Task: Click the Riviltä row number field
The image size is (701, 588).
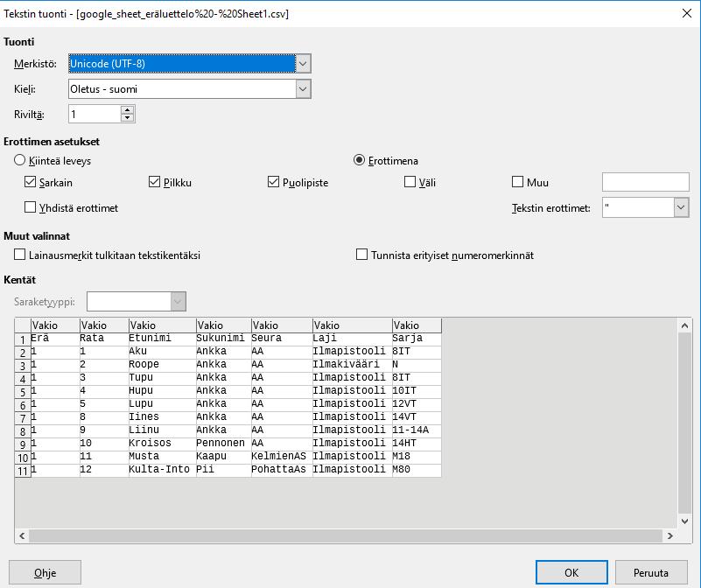Action: click(x=95, y=114)
